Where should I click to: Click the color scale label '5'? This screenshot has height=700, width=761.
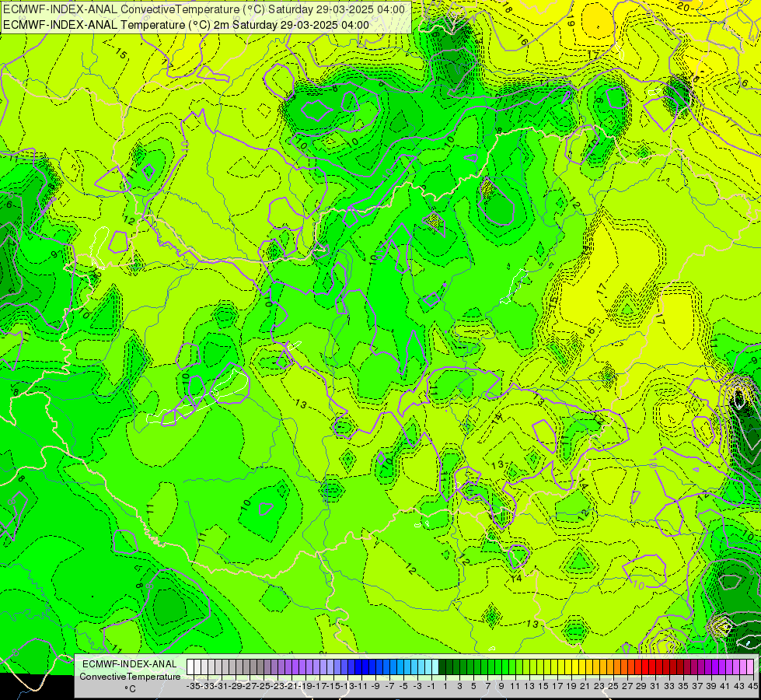click(473, 686)
